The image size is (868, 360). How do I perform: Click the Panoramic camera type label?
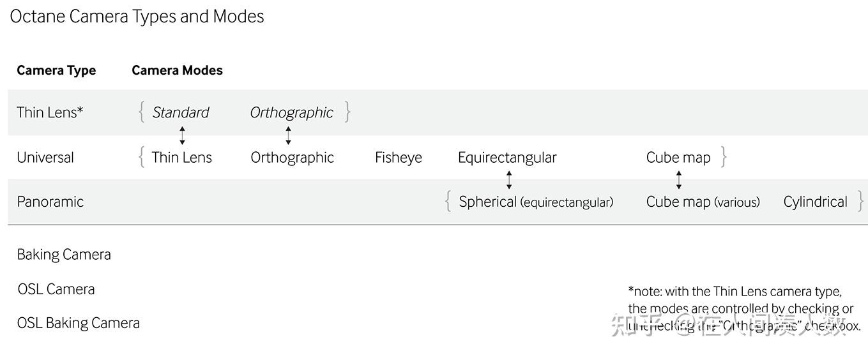(50, 202)
